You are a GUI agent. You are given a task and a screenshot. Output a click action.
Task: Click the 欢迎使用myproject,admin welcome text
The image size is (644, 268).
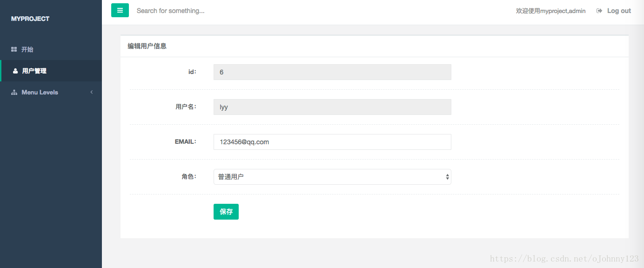pos(550,11)
